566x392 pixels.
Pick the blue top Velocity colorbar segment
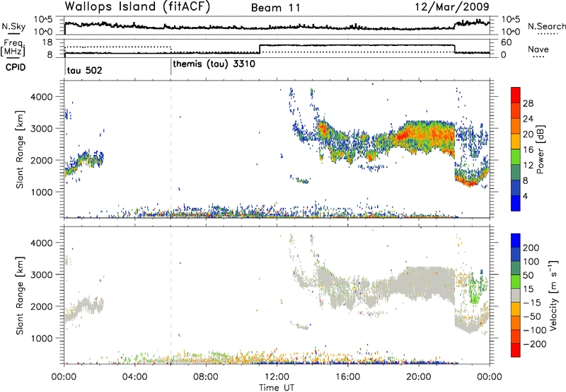pos(516,241)
